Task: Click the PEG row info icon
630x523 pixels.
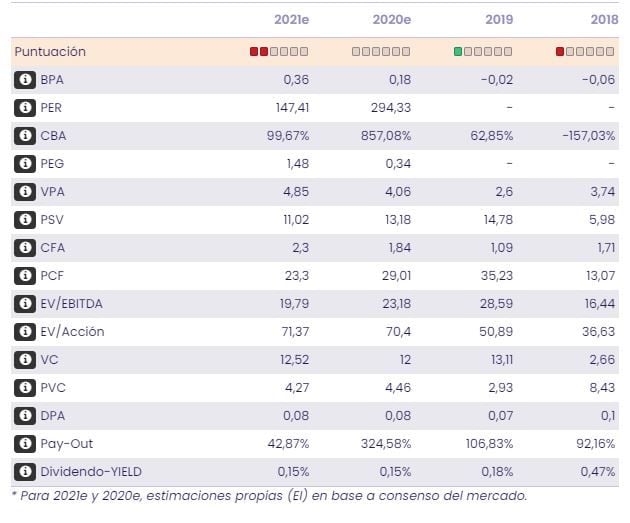Action: (25, 163)
